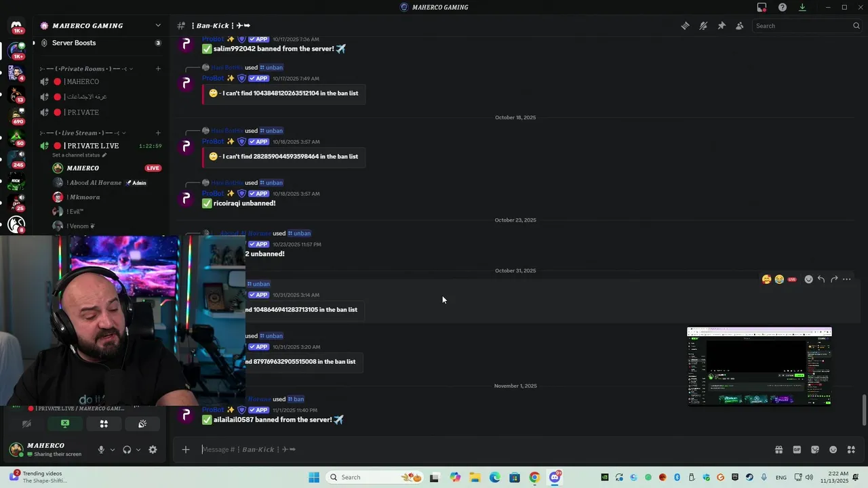Toggle the member list icon
The image size is (868, 488).
739,26
